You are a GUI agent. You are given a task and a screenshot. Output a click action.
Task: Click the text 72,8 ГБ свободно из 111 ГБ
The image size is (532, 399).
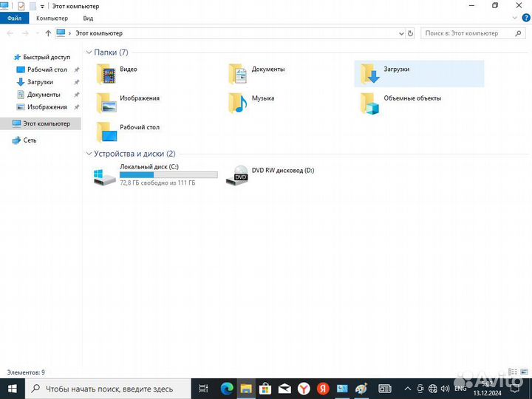tap(157, 183)
